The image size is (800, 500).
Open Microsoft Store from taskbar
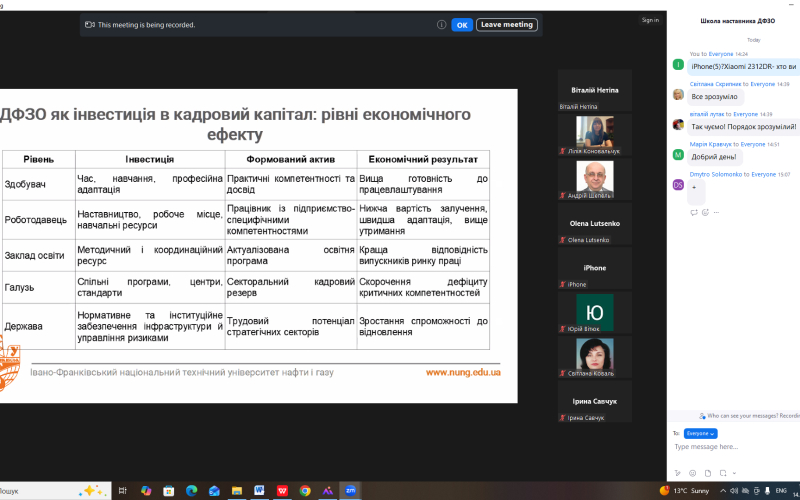click(x=168, y=491)
